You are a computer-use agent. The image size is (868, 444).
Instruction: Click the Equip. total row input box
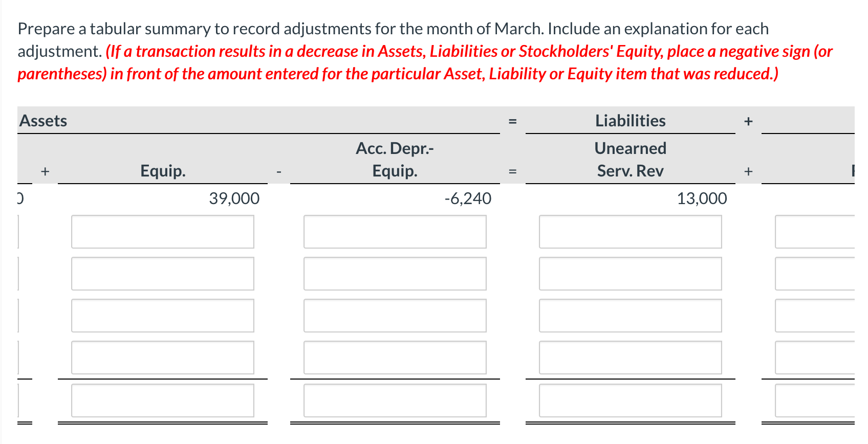point(163,401)
